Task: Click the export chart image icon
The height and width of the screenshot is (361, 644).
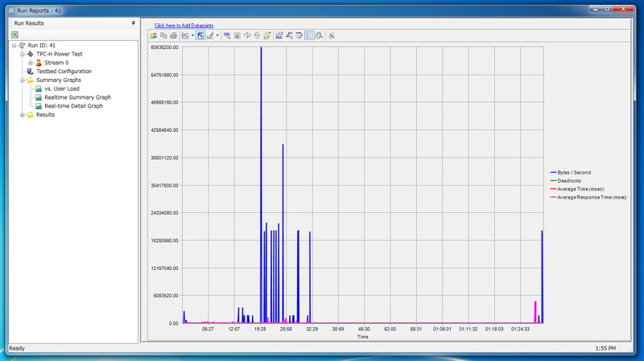Action: pyautogui.click(x=279, y=35)
